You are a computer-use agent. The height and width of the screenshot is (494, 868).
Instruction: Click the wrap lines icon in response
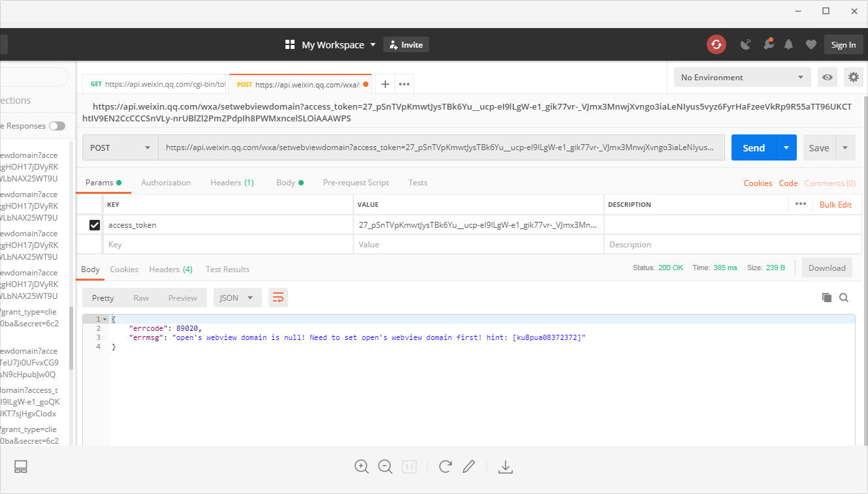click(x=278, y=298)
